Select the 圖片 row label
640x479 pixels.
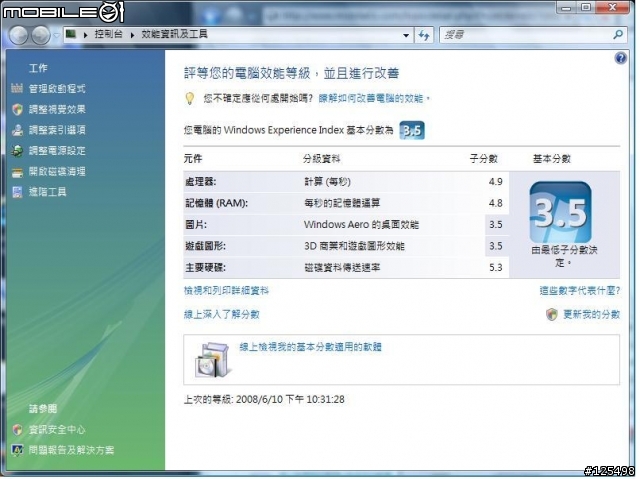coord(196,225)
